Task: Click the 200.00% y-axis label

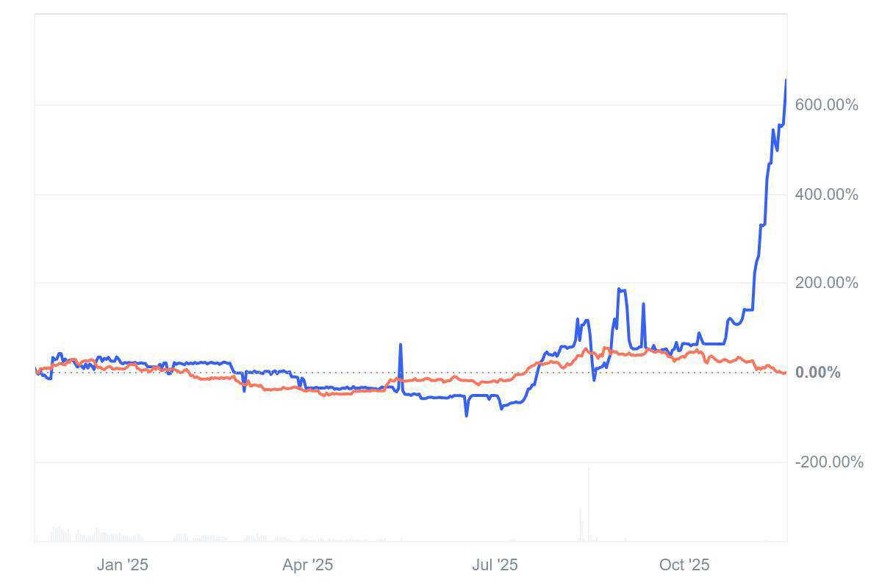Action: coord(826,283)
